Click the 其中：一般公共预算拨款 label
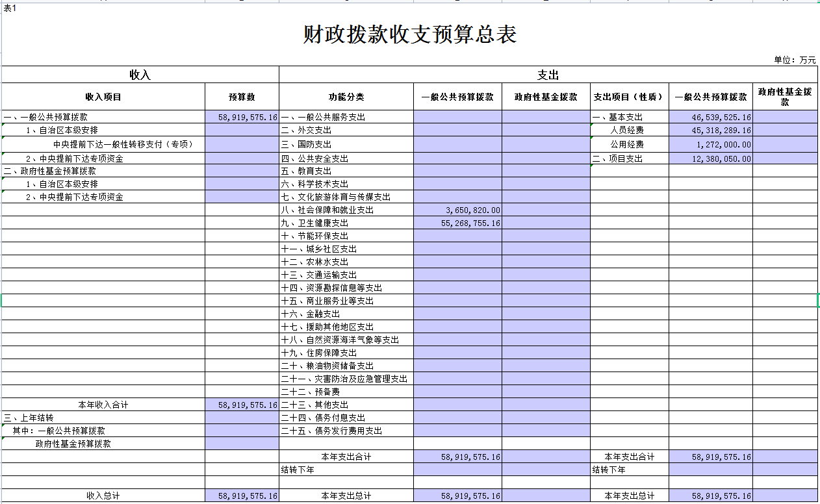This screenshot has width=820, height=504. (x=59, y=431)
